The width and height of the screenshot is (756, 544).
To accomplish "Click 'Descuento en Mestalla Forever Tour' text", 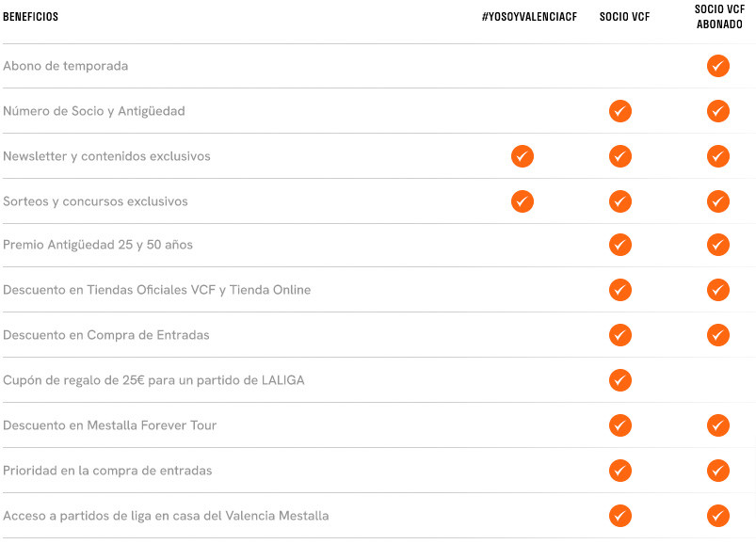I will [110, 425].
